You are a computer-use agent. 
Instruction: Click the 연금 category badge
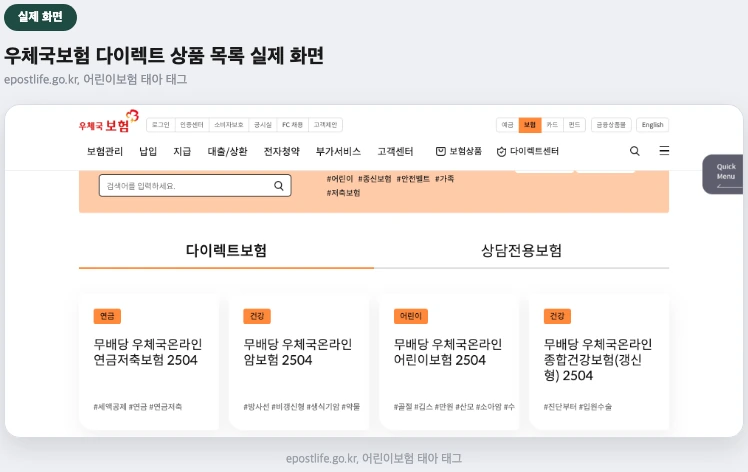(x=107, y=316)
